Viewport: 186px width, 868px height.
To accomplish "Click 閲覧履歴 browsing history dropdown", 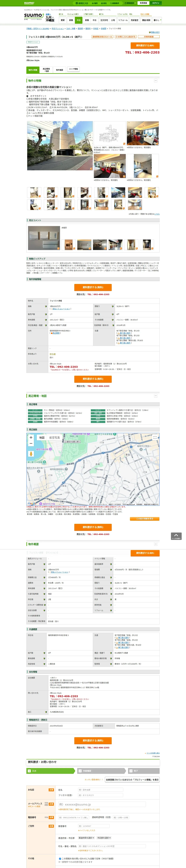I will point(130,3).
